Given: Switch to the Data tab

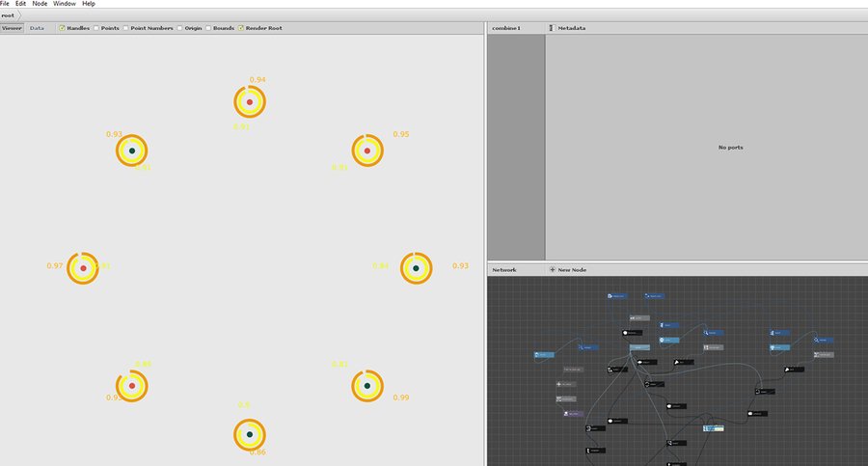Looking at the screenshot, I should coord(37,28).
